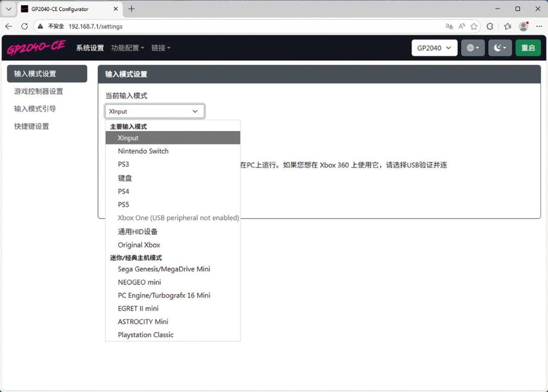Reload the page with refresh icon

click(x=24, y=26)
